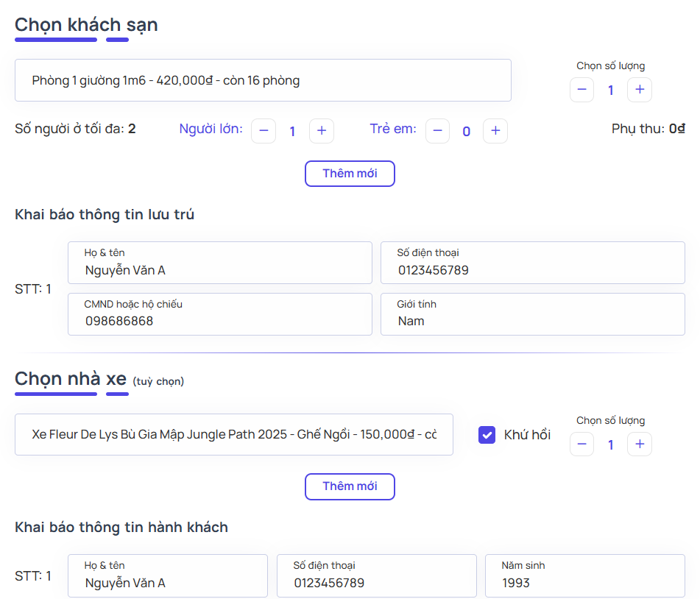Click the passenger Năm sinh field

click(584, 576)
